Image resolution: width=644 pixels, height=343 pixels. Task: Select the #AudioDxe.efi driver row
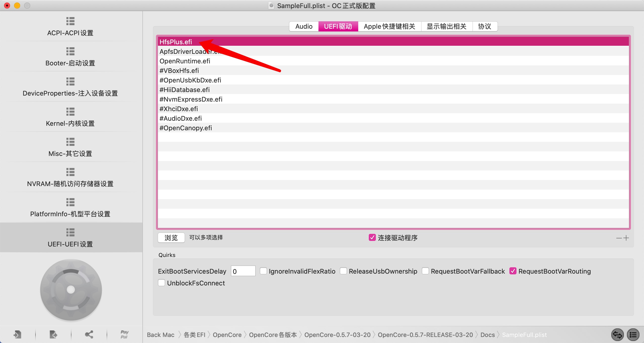(x=393, y=118)
